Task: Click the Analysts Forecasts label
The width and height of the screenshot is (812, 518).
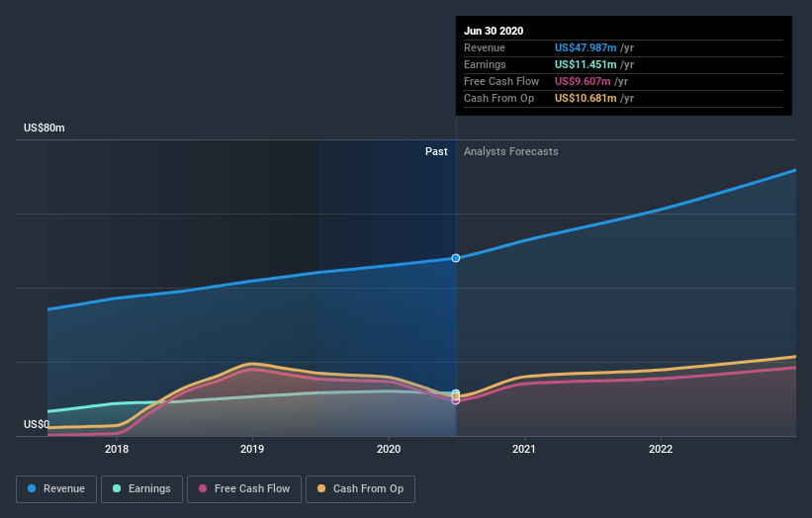Action: [x=511, y=151]
